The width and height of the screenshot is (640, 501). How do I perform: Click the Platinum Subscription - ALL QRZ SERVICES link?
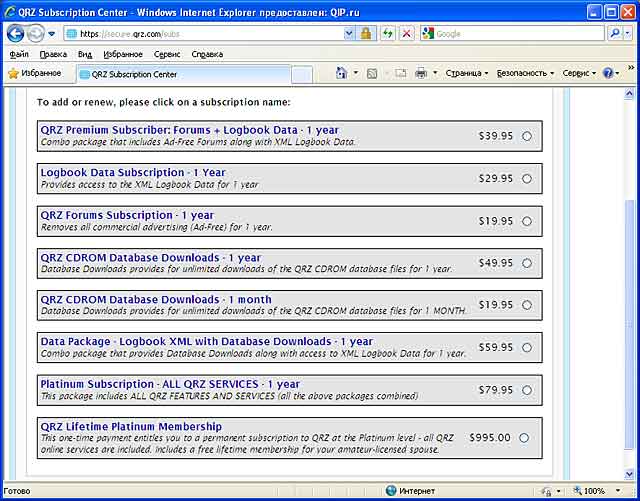pyautogui.click(x=169, y=384)
